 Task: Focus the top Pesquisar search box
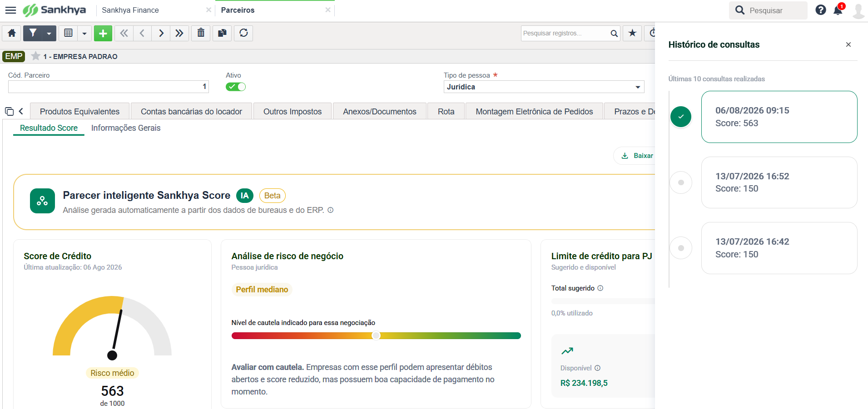tap(768, 10)
